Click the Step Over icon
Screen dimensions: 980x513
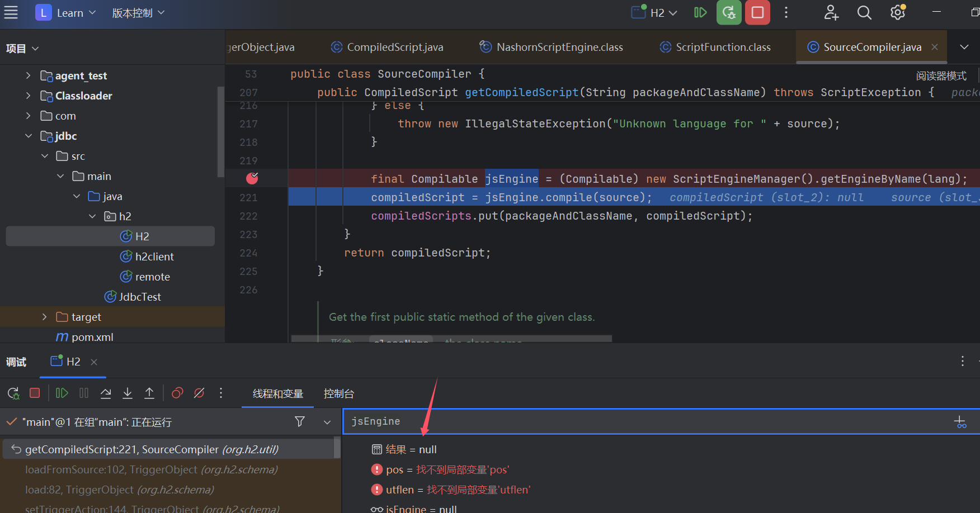[x=106, y=393]
